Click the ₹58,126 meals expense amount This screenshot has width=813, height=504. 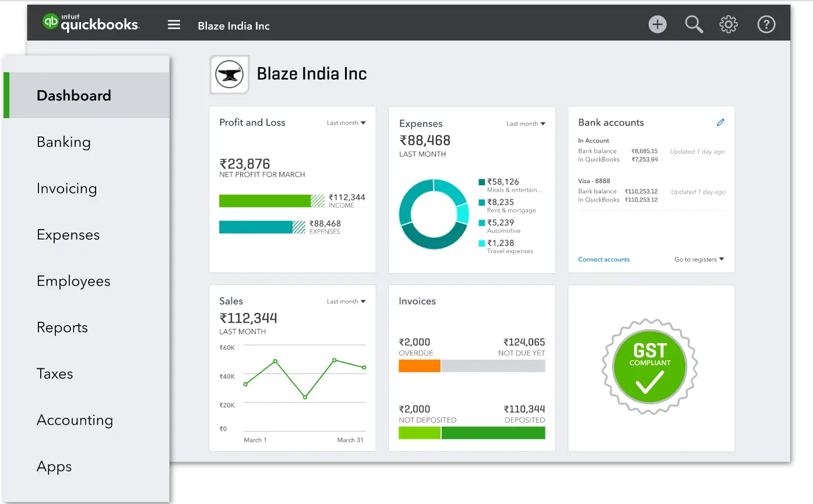(503, 182)
